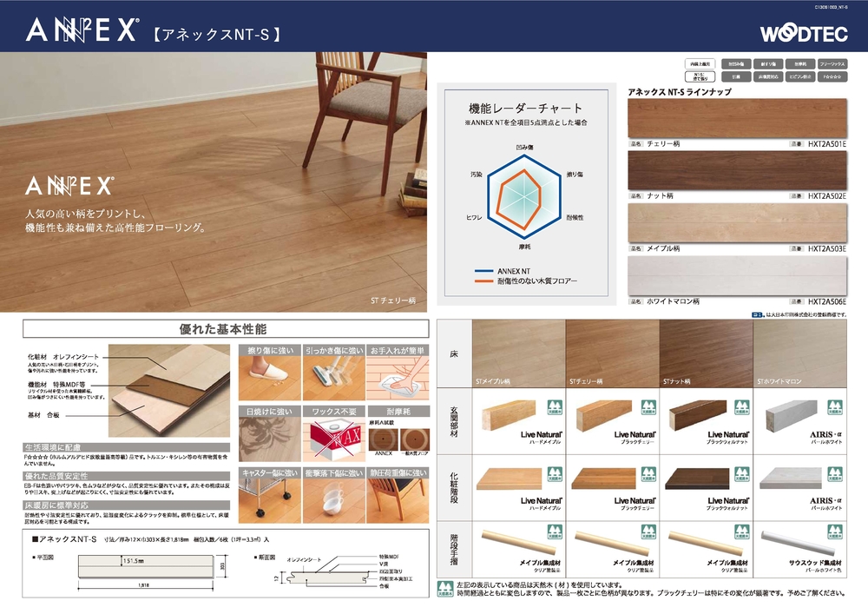The height and width of the screenshot is (614, 868).
Task: Click the crossed-out WAX can image
Action: point(334,439)
